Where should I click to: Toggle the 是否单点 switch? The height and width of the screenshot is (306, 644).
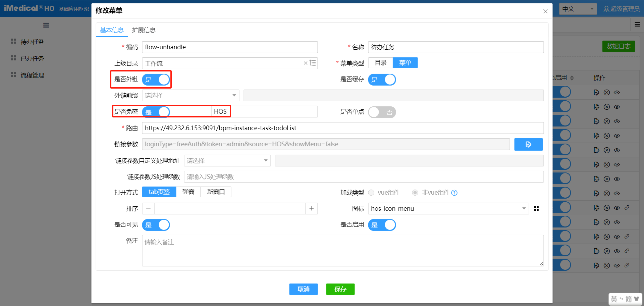(x=382, y=112)
